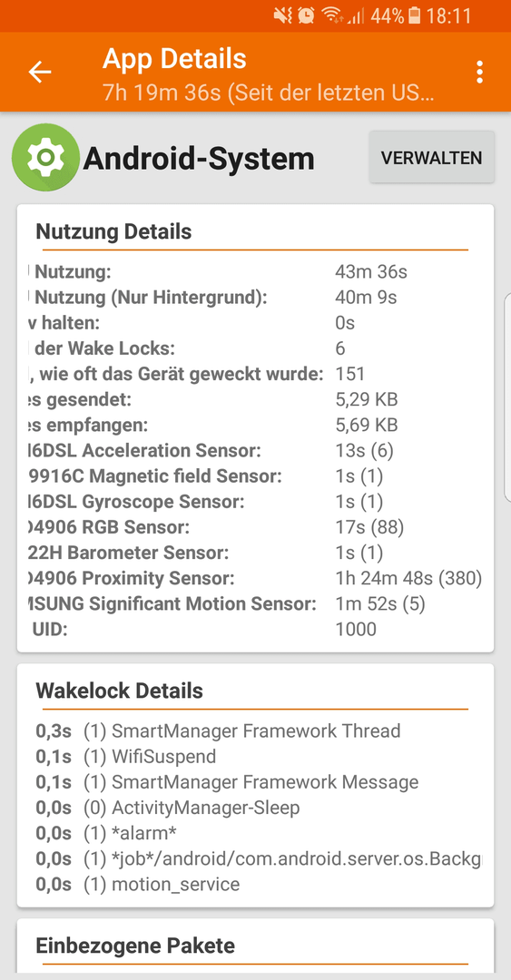Select the Proximity Sensor usage row

pos(255,579)
